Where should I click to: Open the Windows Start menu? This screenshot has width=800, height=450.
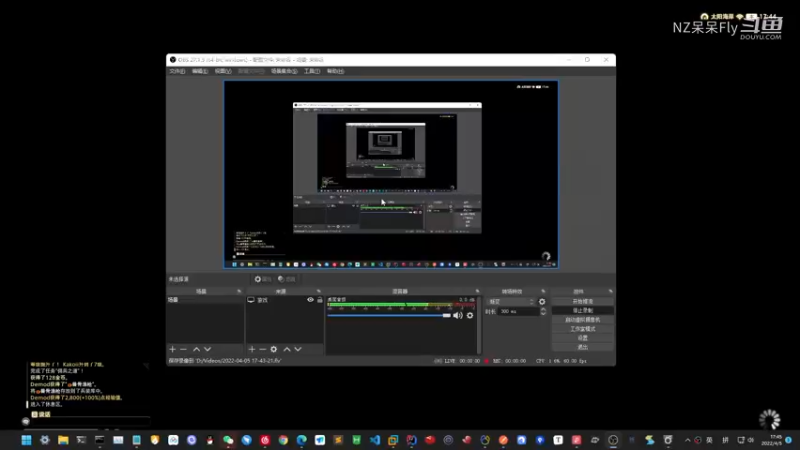point(27,440)
